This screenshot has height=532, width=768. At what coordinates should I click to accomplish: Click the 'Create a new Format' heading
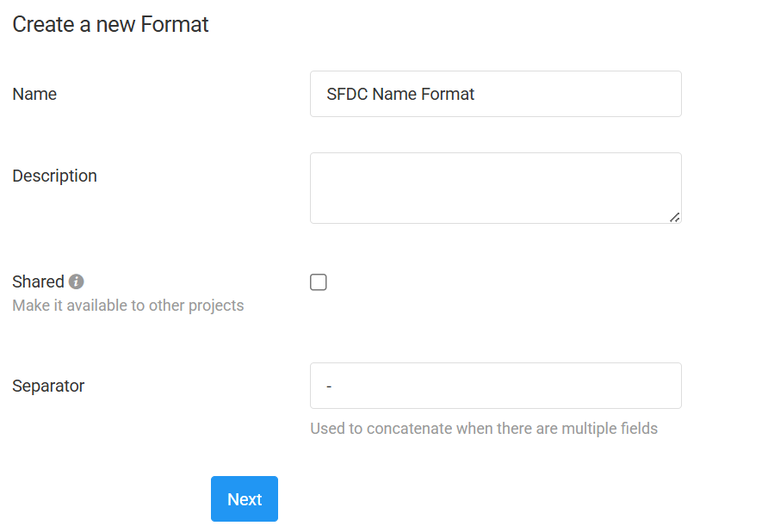[x=110, y=24]
